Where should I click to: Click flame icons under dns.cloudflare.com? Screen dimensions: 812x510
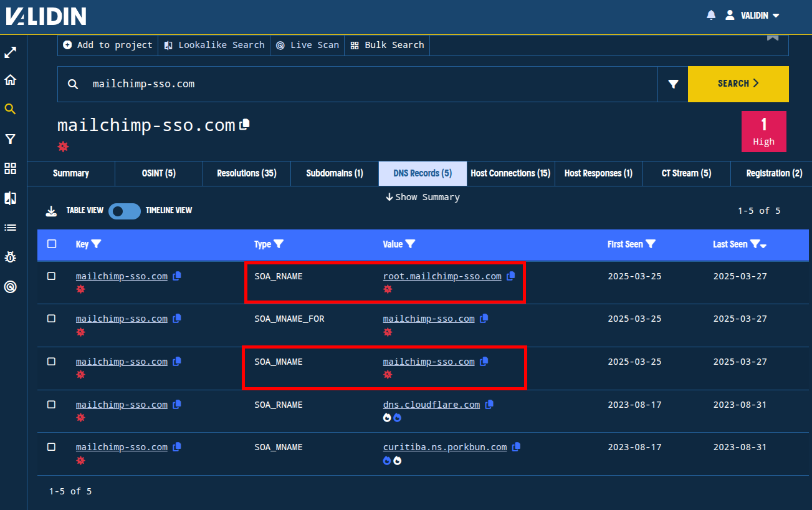pos(392,418)
